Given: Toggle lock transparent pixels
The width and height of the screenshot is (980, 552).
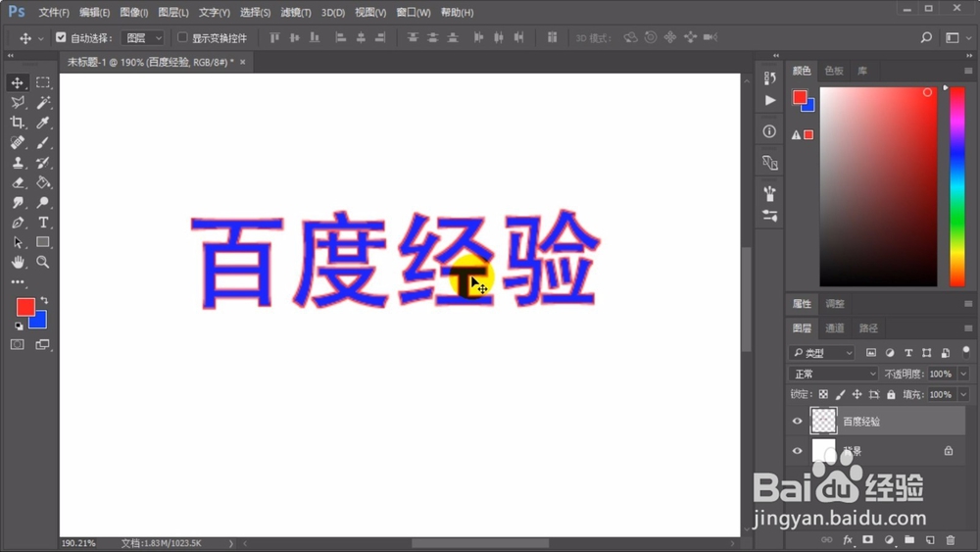Looking at the screenshot, I should tap(823, 394).
